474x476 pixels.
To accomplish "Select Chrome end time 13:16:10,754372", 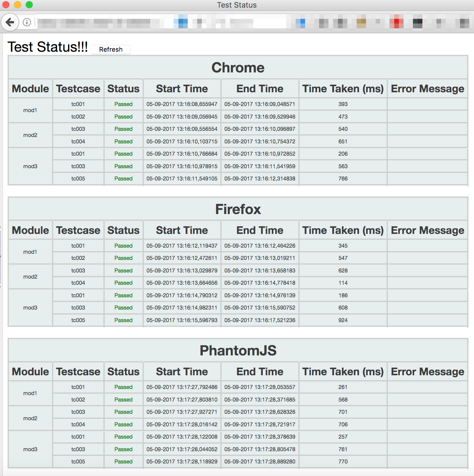I will coord(260,141).
